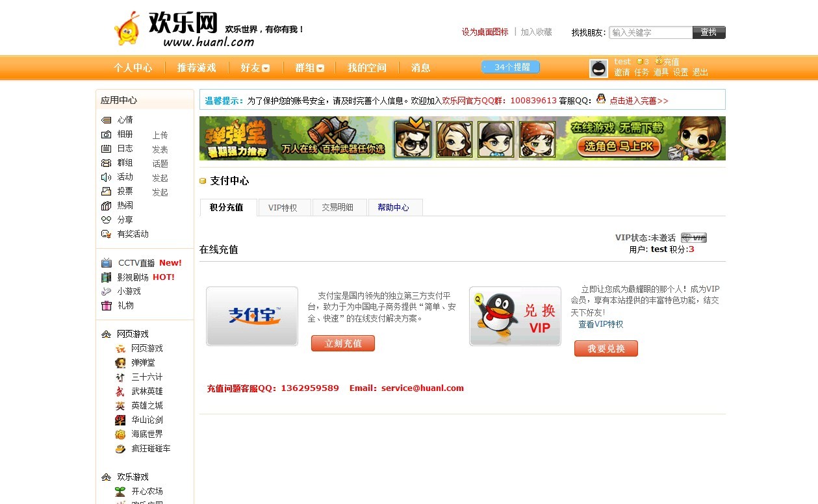
Task: Open 我的空间 in navigation bar
Action: tap(367, 68)
